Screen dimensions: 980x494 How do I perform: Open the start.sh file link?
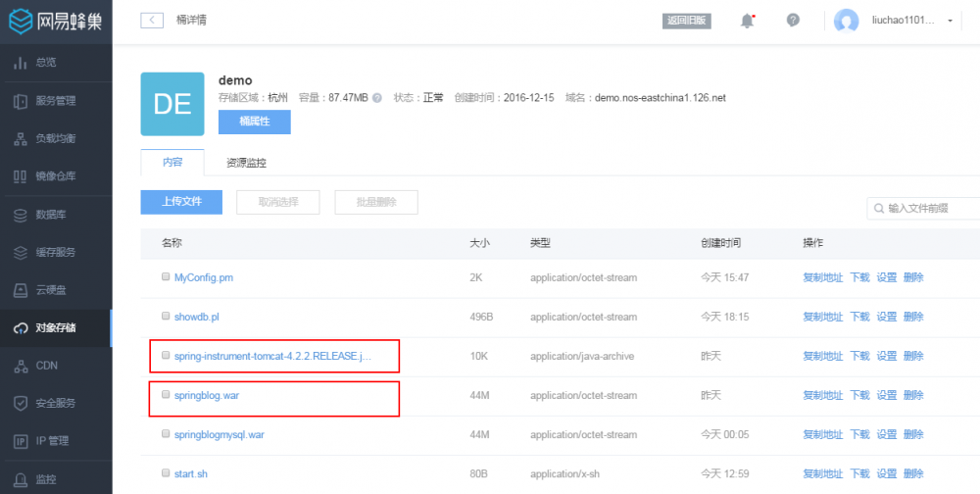(x=191, y=474)
